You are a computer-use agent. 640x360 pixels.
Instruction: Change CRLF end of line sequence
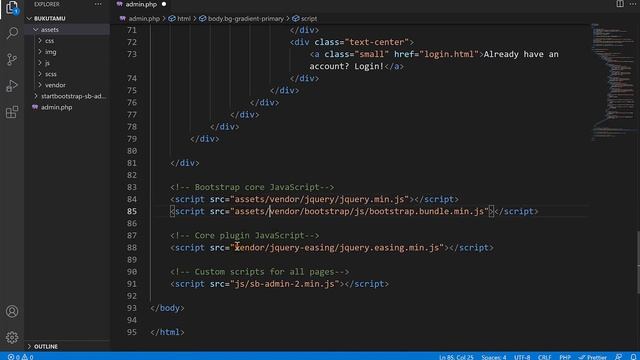[x=544, y=357]
